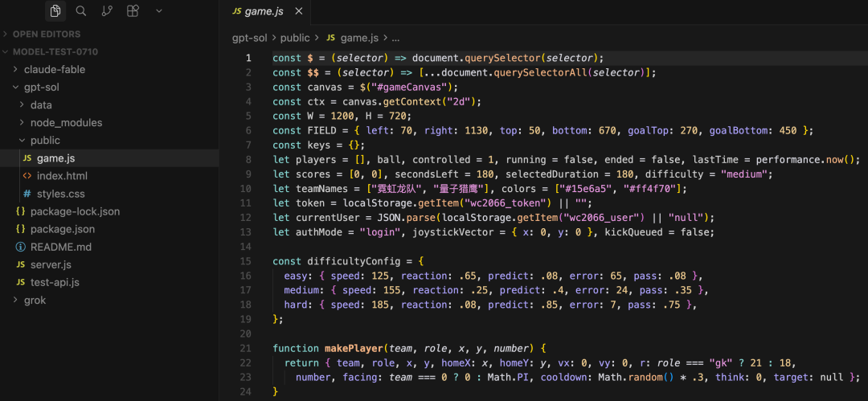Open index.html in the file tree
Image resolution: width=868 pixels, height=401 pixels.
pyautogui.click(x=109, y=175)
